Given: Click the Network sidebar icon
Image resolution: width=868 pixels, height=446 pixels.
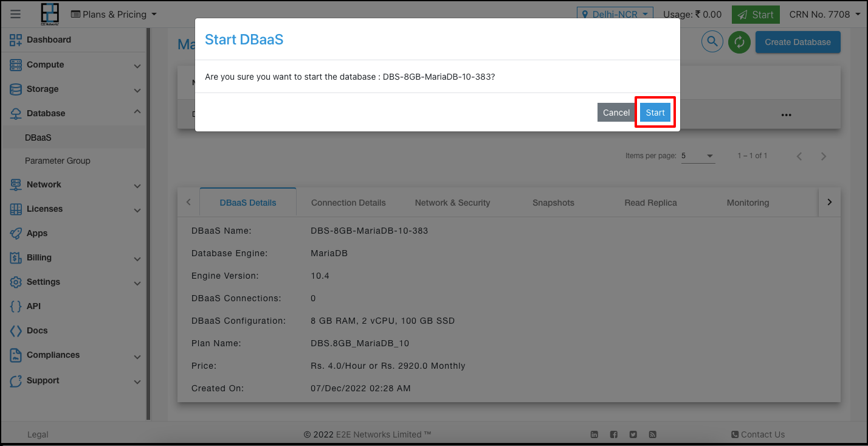Looking at the screenshot, I should pyautogui.click(x=16, y=184).
